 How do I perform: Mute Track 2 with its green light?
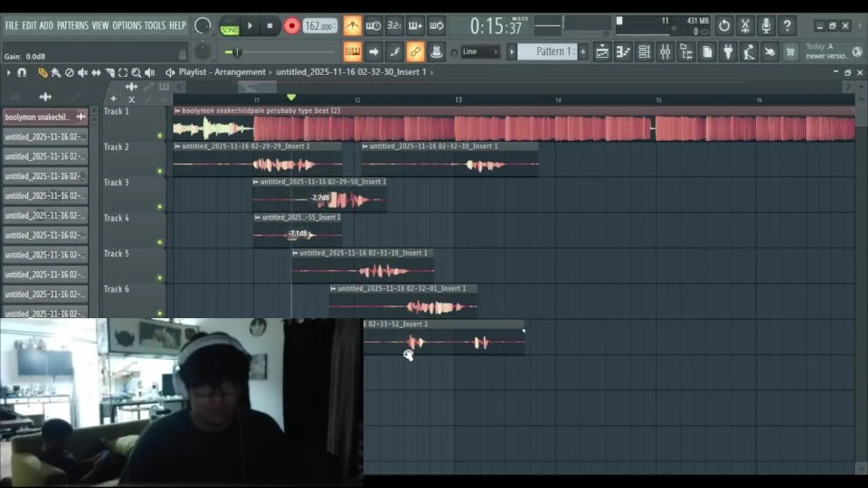coord(160,171)
